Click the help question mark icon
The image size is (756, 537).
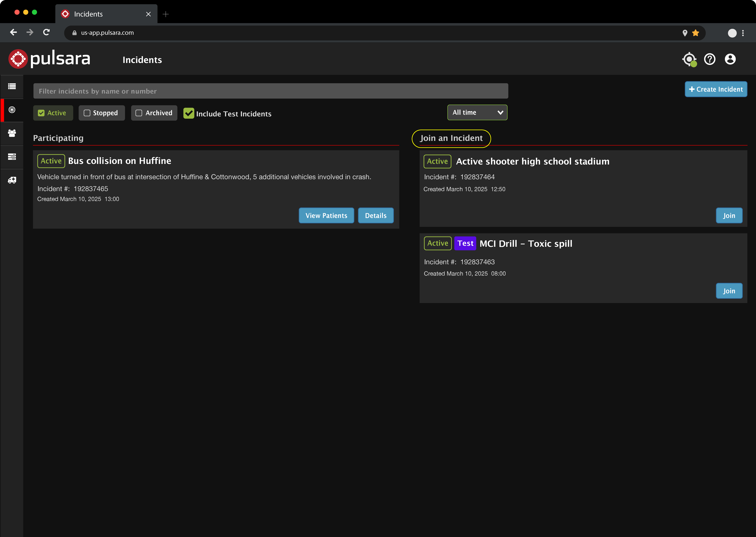tap(710, 59)
